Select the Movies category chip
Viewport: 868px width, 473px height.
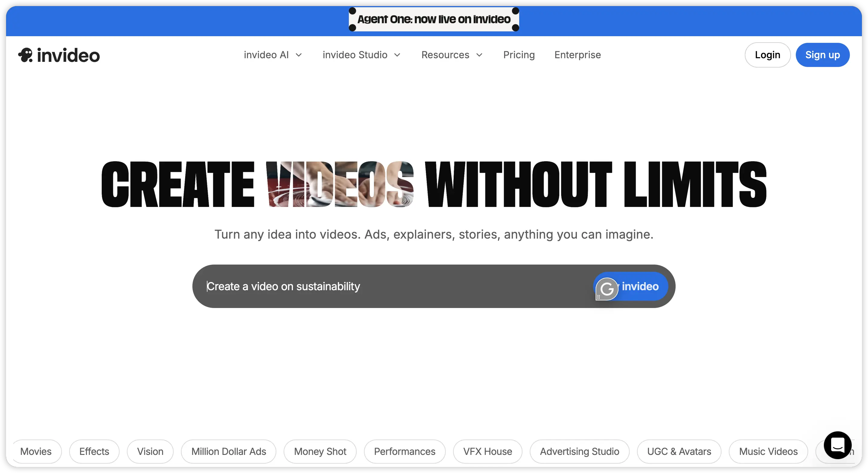coord(36,451)
